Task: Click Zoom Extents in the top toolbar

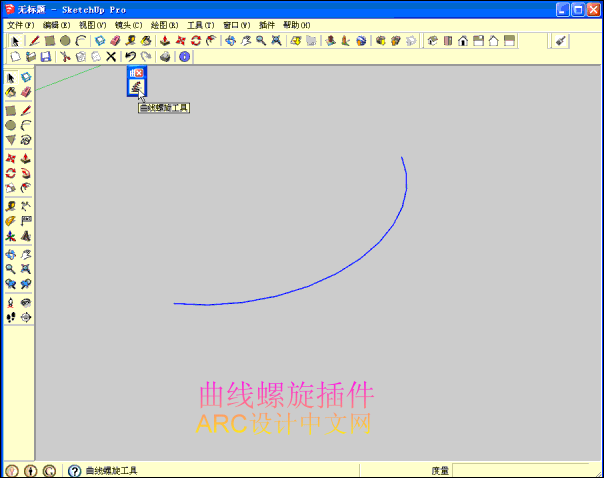Action: tap(276, 41)
